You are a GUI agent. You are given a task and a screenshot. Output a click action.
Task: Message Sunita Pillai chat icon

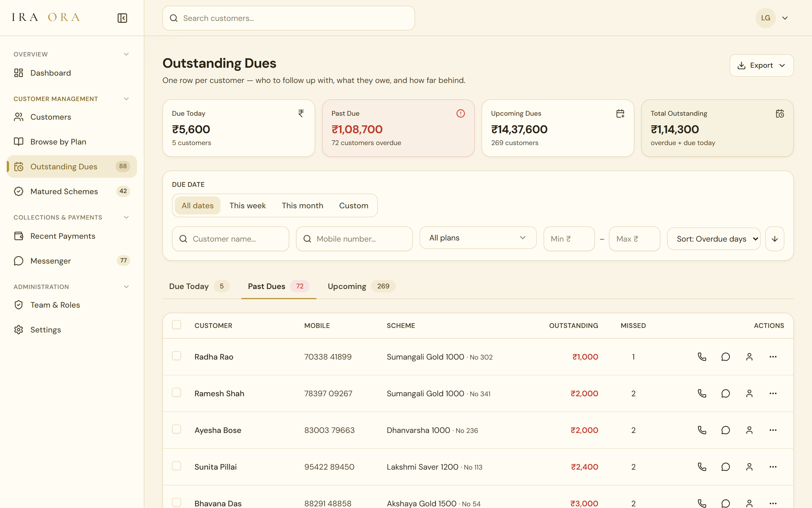click(x=725, y=466)
